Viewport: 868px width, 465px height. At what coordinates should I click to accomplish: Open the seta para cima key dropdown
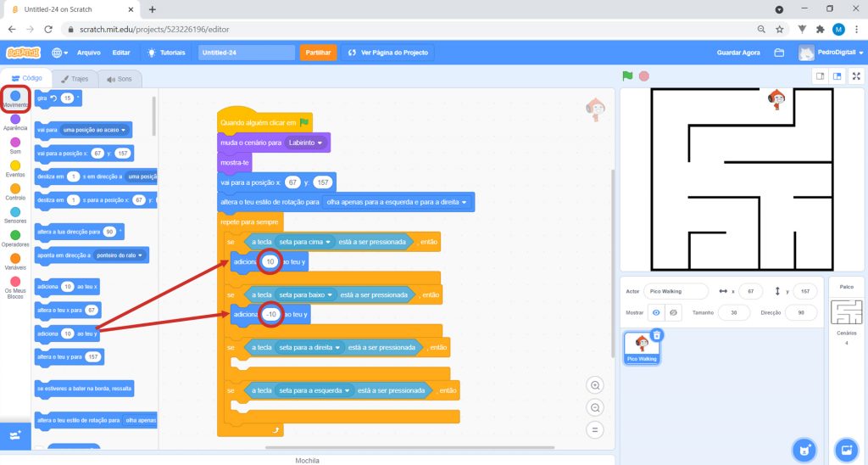[305, 242]
